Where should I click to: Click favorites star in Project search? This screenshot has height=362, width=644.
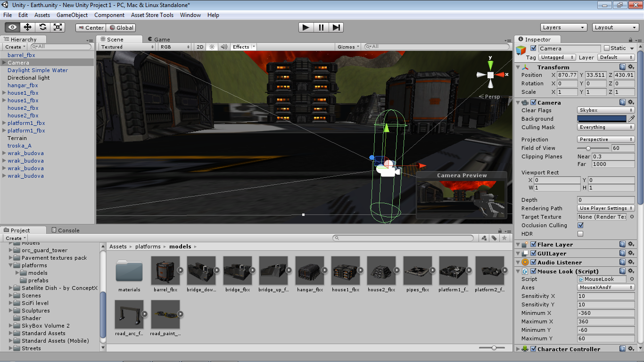click(x=504, y=238)
